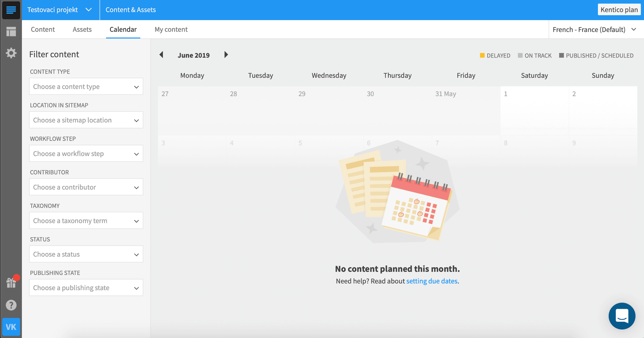The image size is (644, 338).
Task: Open the setting due dates help link
Action: [x=432, y=281]
